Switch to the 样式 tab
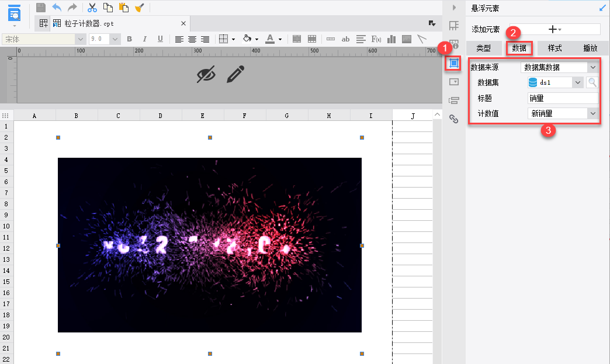Viewport: 610px width, 364px height. [x=554, y=48]
